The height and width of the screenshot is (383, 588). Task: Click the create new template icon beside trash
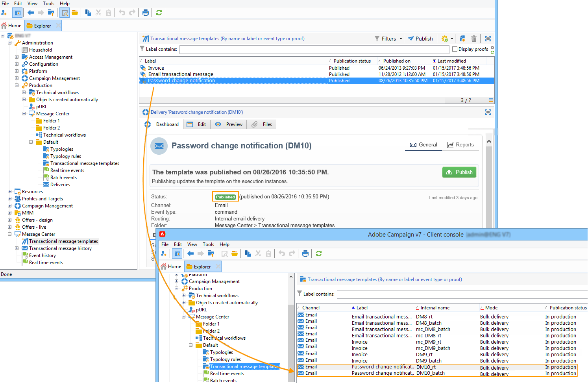click(462, 39)
